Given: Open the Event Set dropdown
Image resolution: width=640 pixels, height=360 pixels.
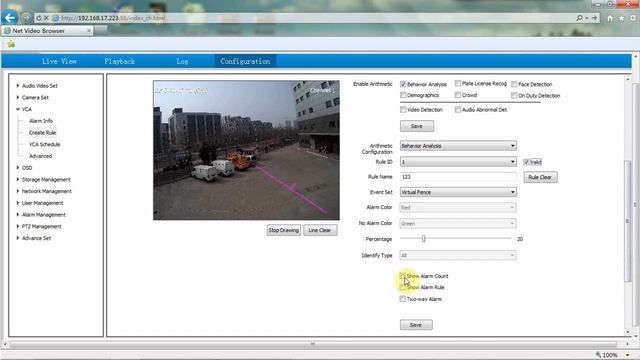Looking at the screenshot, I should click(458, 192).
